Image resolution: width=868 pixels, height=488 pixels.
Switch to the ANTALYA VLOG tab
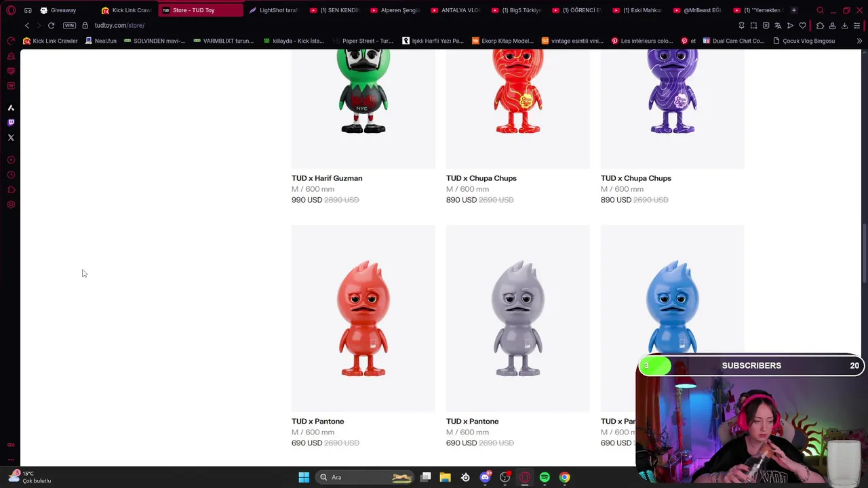[x=456, y=10]
